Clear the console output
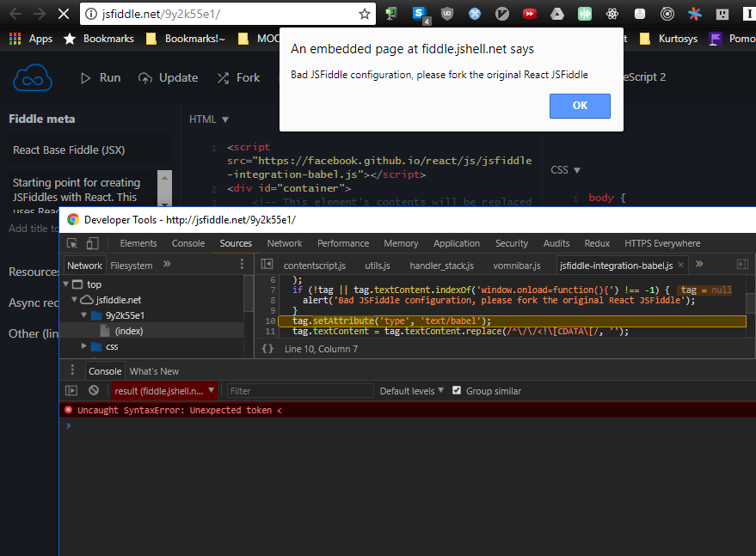This screenshot has height=556, width=756. point(93,390)
